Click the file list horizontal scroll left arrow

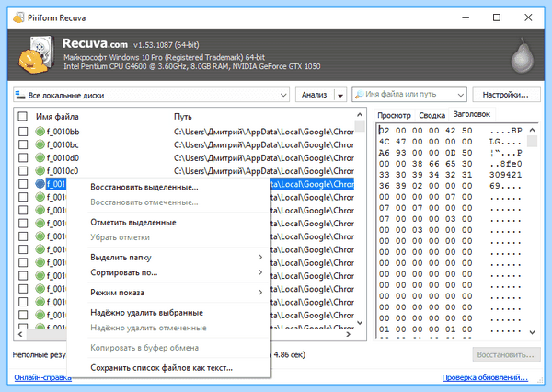tap(20, 334)
